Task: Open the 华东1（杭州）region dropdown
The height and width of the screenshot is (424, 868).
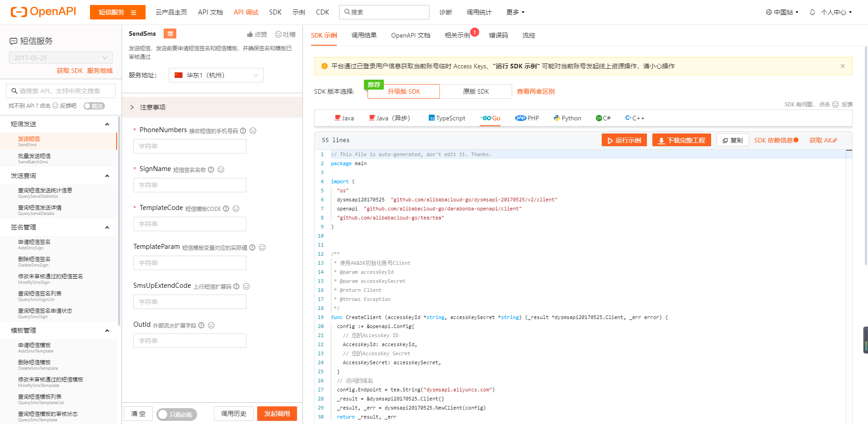Action: pos(216,75)
